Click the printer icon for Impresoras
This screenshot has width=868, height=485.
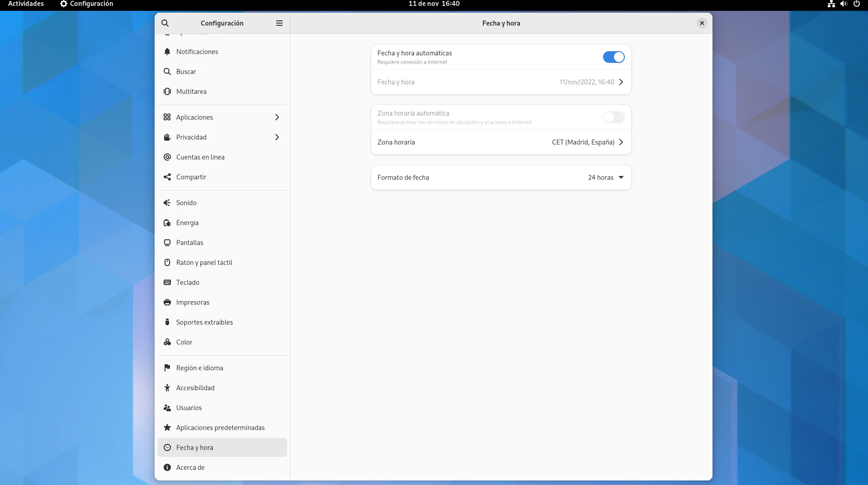tap(167, 302)
